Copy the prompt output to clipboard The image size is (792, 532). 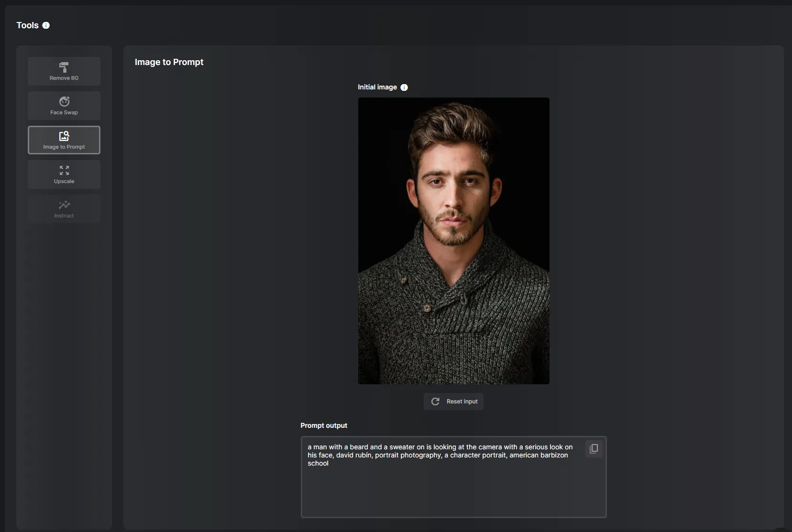(x=594, y=449)
